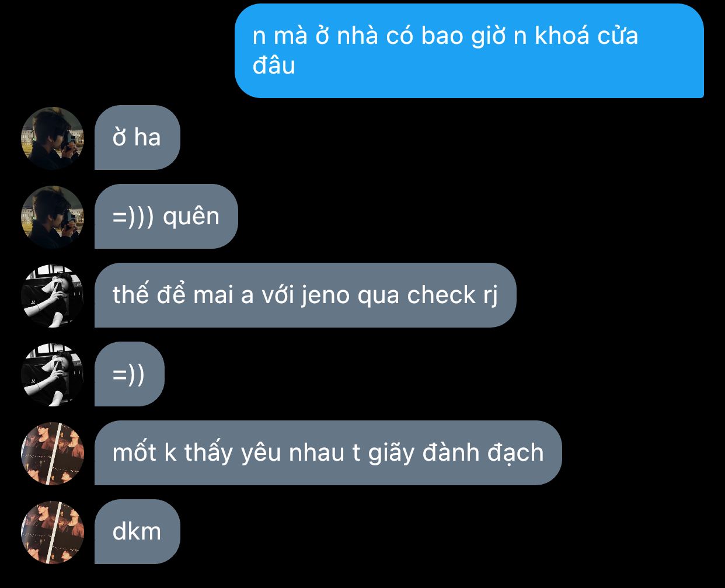Tap the avatar next to the '=))' message
725x588 pixels.
[x=53, y=374]
